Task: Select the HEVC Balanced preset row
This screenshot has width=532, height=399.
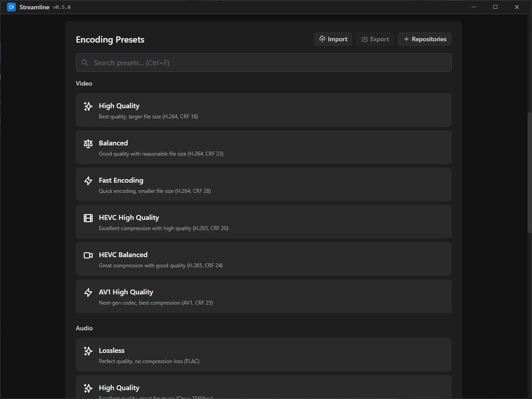Action: point(264,259)
